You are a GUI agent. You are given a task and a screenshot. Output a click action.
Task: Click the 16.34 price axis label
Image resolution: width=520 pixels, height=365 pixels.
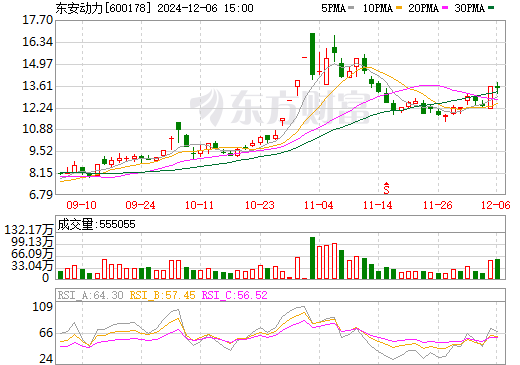(37, 42)
